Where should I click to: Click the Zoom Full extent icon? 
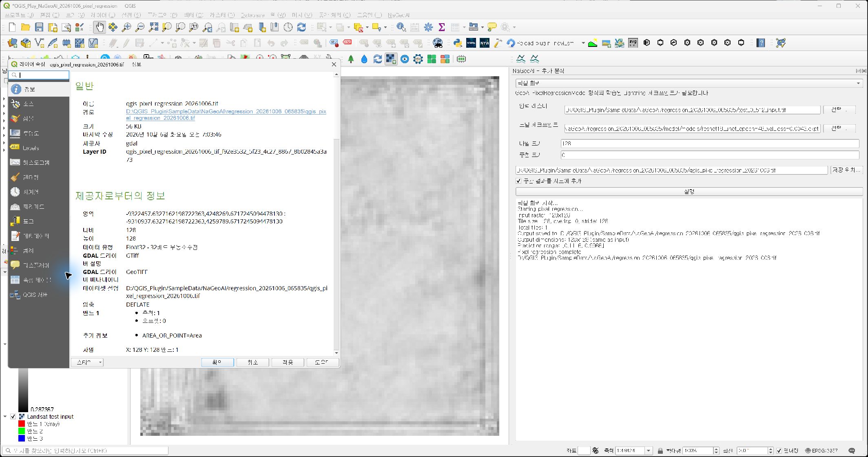click(153, 27)
